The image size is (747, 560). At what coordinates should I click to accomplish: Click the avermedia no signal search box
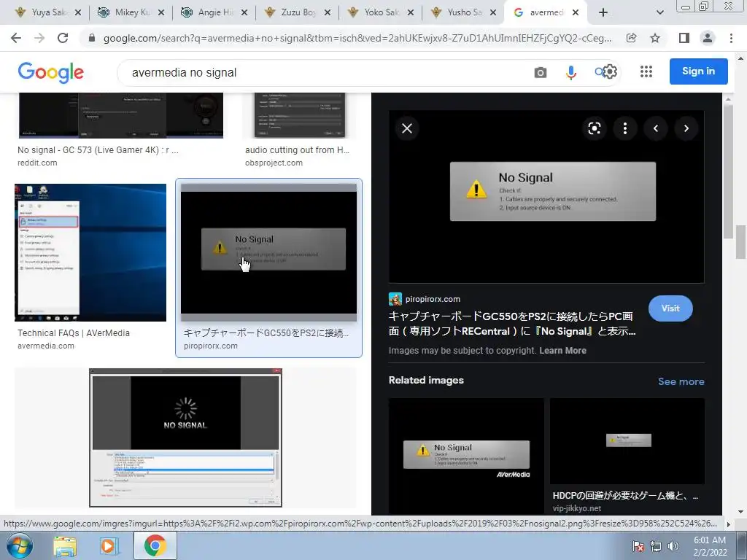[x=324, y=72]
